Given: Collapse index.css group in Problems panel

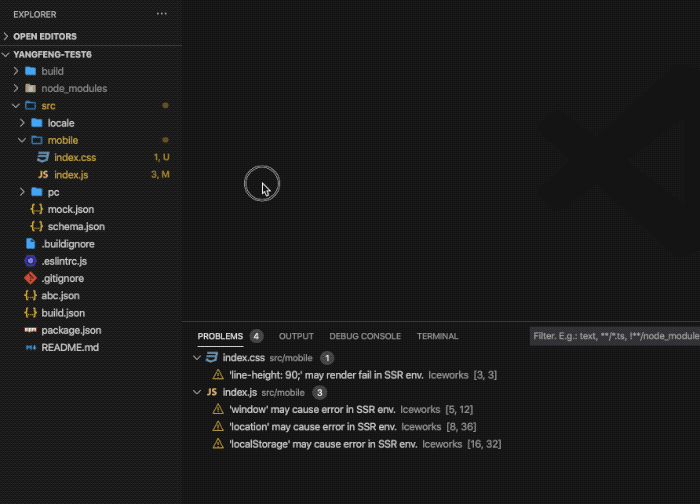Looking at the screenshot, I should pyautogui.click(x=196, y=358).
